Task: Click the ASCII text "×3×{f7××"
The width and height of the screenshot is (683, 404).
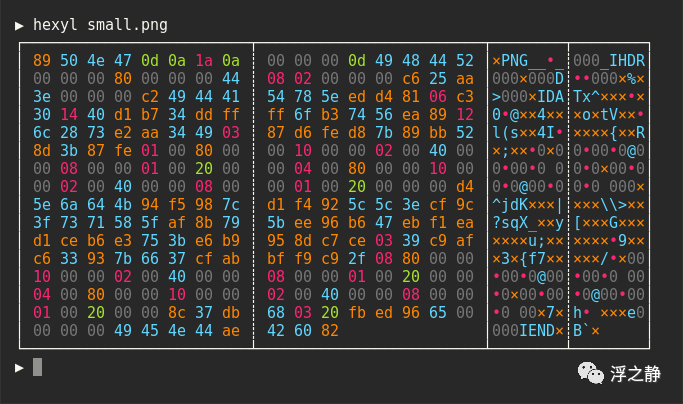Action: coord(528,258)
